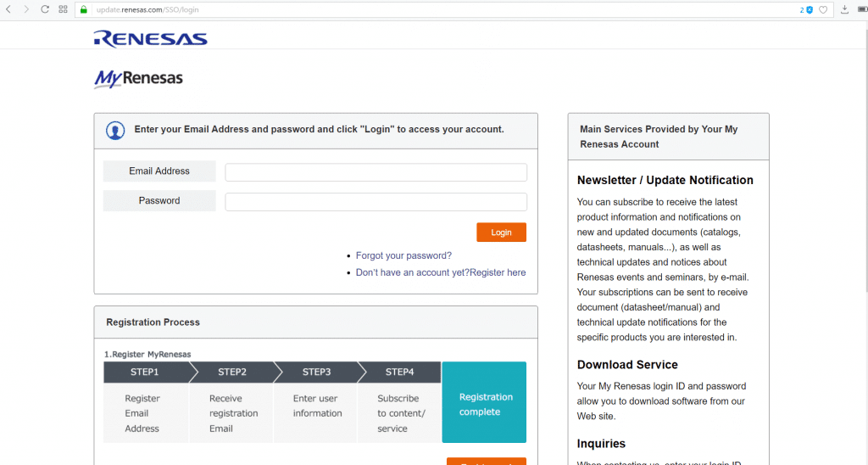868x465 pixels.
Task: Click the battery saver icon
Action: coord(863,10)
